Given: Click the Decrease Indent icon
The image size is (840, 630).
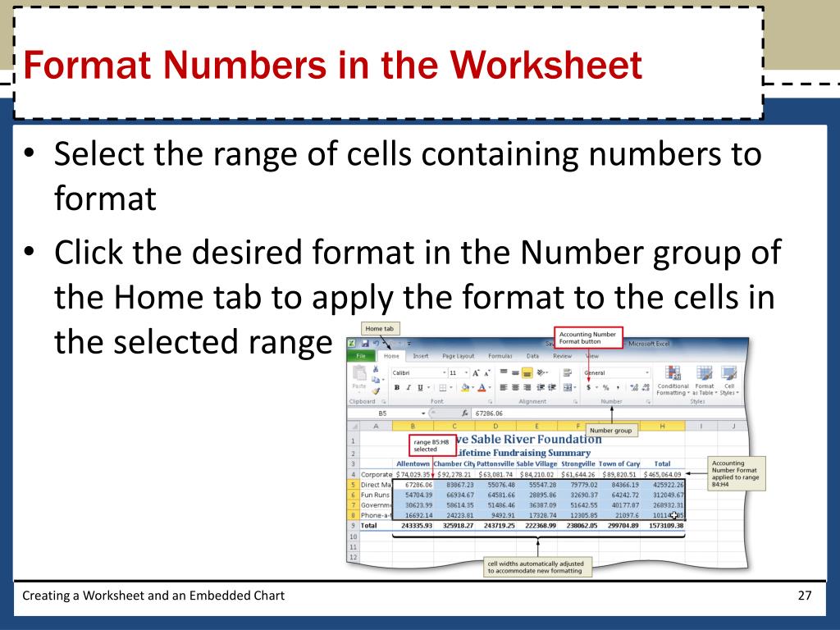Looking at the screenshot, I should pos(541,387).
